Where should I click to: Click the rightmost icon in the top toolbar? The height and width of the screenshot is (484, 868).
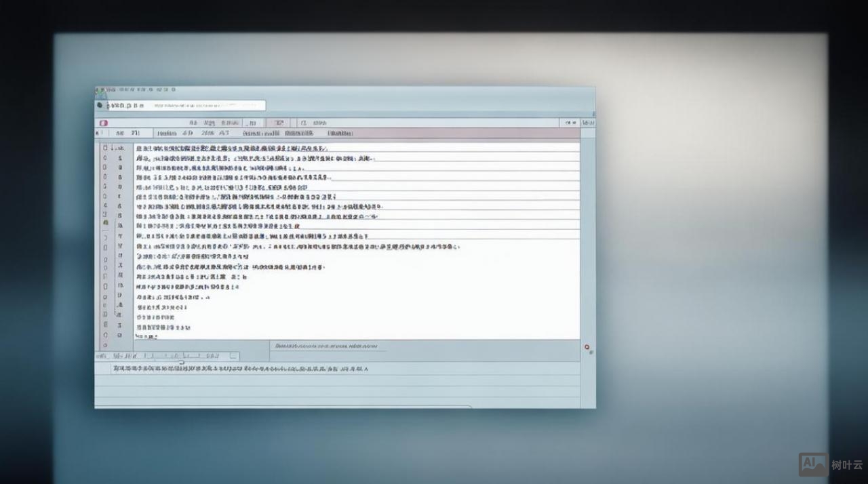[587, 123]
